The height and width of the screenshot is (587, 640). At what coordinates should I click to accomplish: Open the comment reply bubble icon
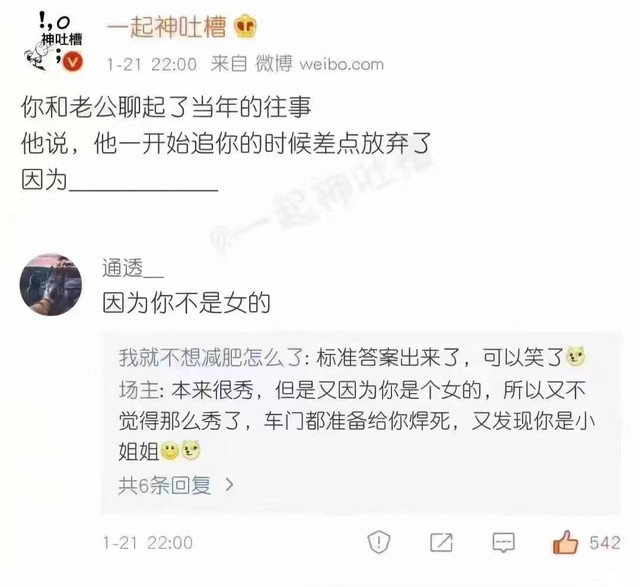[504, 543]
